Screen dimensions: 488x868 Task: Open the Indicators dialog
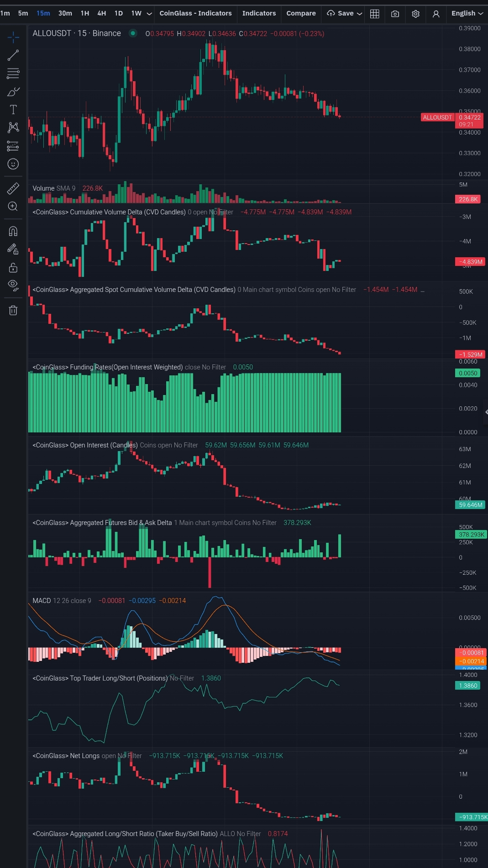click(259, 13)
